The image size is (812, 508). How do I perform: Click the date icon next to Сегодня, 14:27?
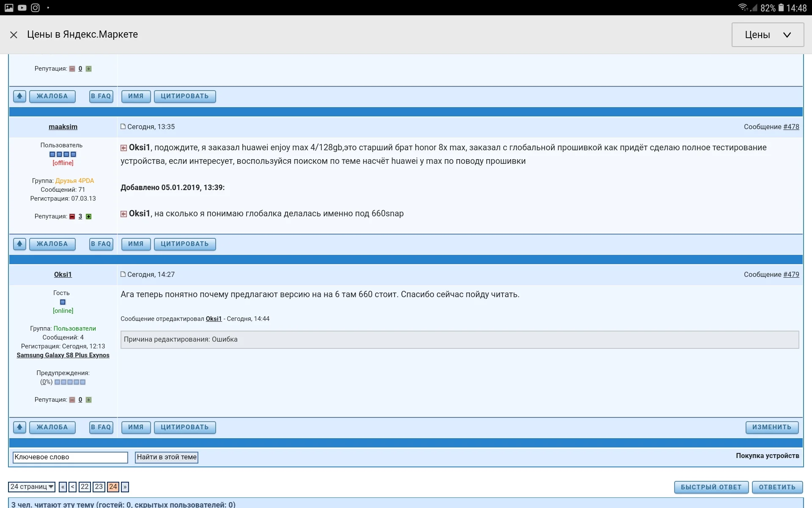[x=123, y=274]
